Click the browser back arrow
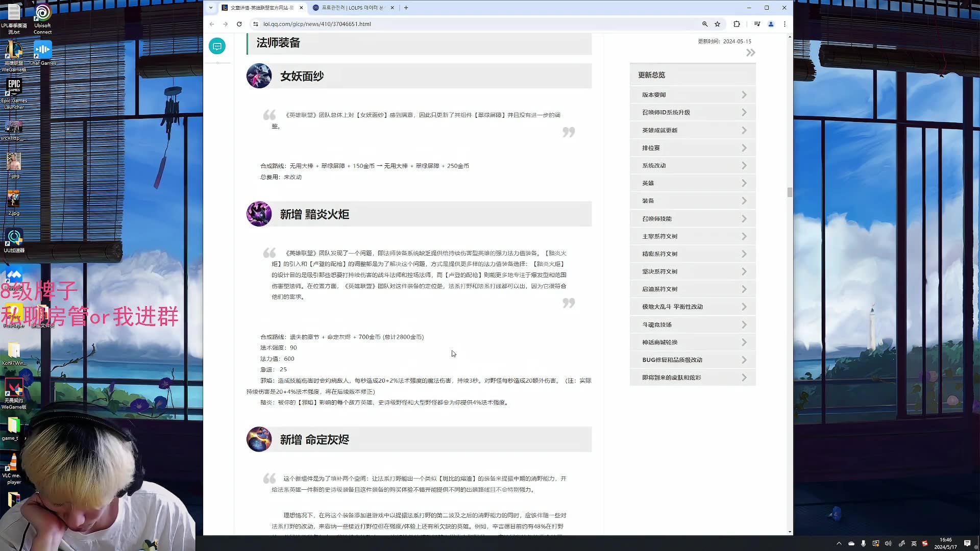This screenshot has width=980, height=551. 212,24
